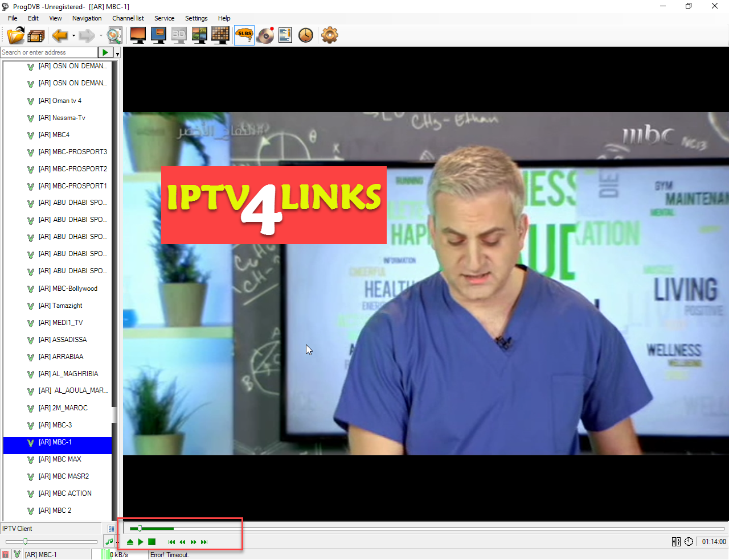Toggle the 3D monitor view icon
729x560 pixels.
[179, 35]
